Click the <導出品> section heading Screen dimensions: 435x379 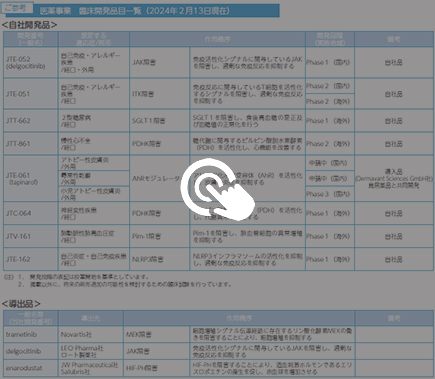coord(21,304)
